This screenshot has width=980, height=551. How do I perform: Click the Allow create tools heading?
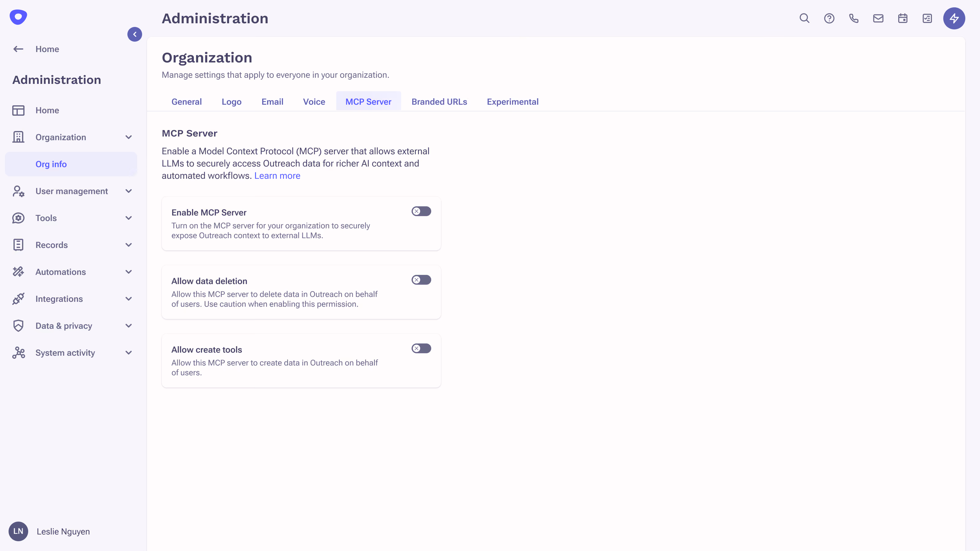(207, 350)
